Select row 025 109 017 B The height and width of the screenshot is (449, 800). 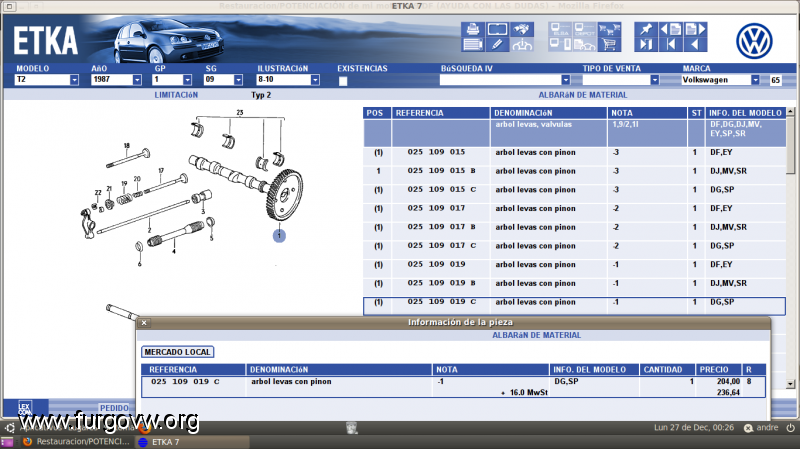coord(574,227)
